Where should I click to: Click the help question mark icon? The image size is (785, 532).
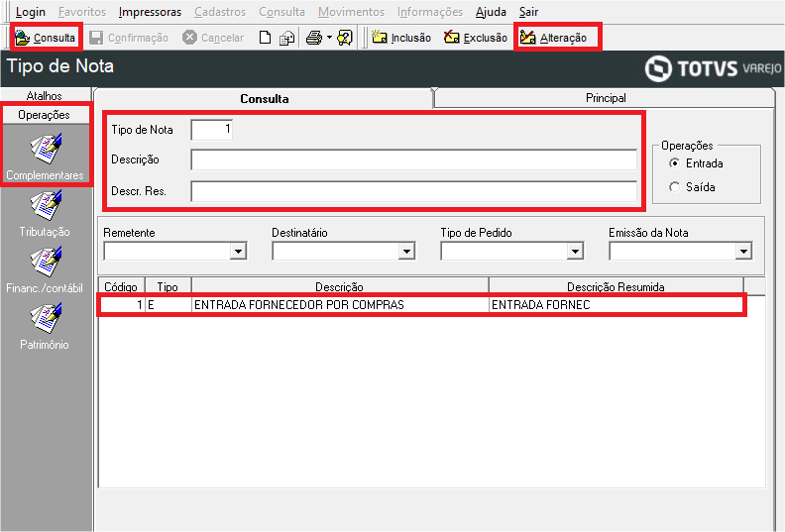pos(345,38)
